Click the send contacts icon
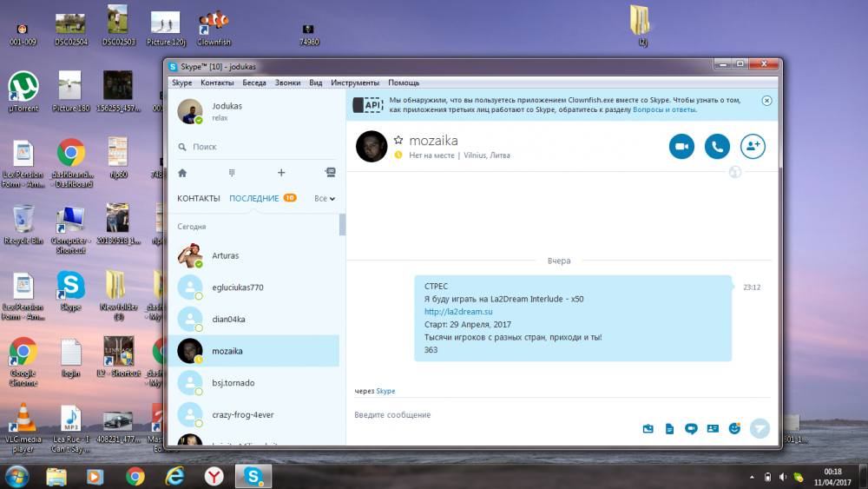 tap(713, 428)
